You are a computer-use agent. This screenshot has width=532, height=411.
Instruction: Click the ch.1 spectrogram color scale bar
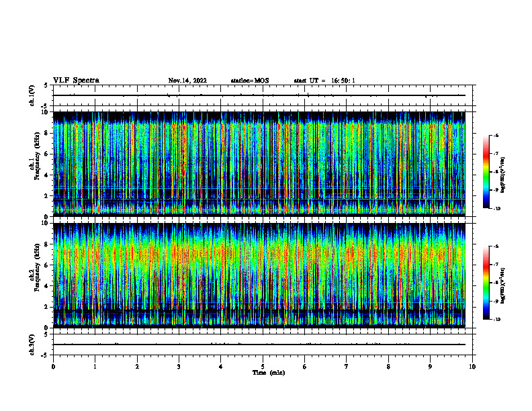486,172
